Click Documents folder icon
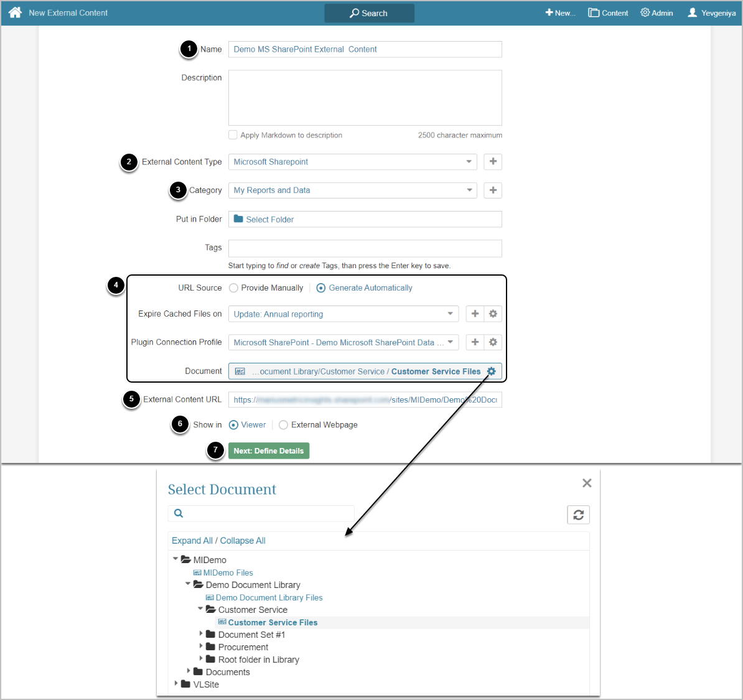 pos(198,671)
